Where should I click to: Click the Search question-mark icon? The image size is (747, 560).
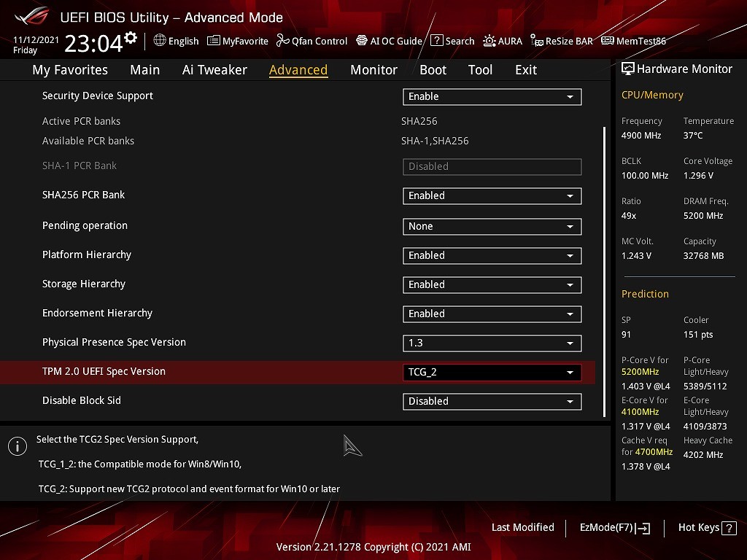(436, 41)
